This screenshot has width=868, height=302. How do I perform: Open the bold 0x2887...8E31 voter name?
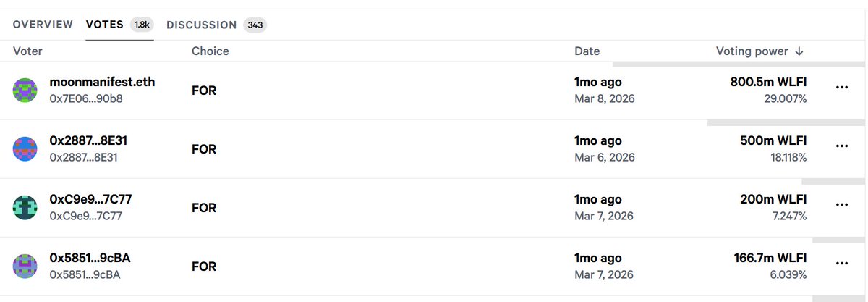coord(88,140)
